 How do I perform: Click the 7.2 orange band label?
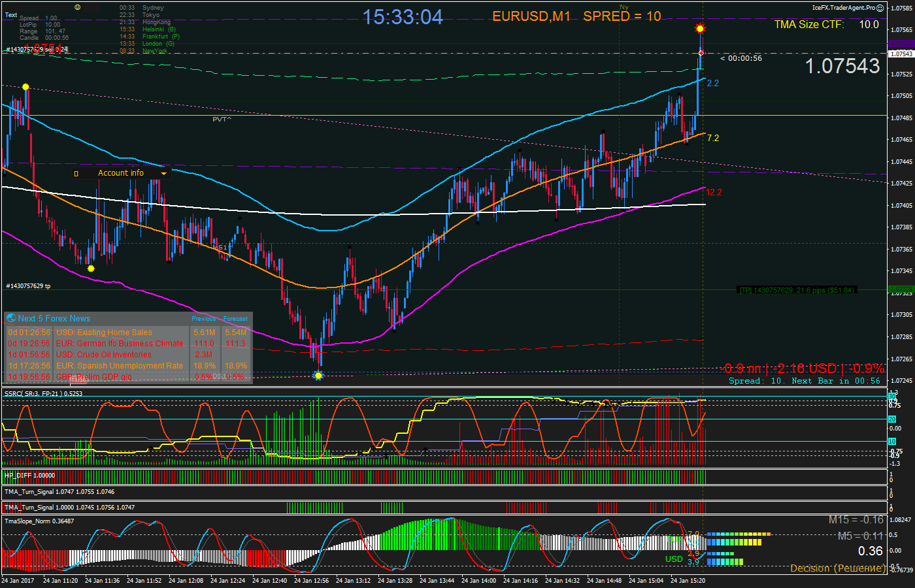point(713,138)
